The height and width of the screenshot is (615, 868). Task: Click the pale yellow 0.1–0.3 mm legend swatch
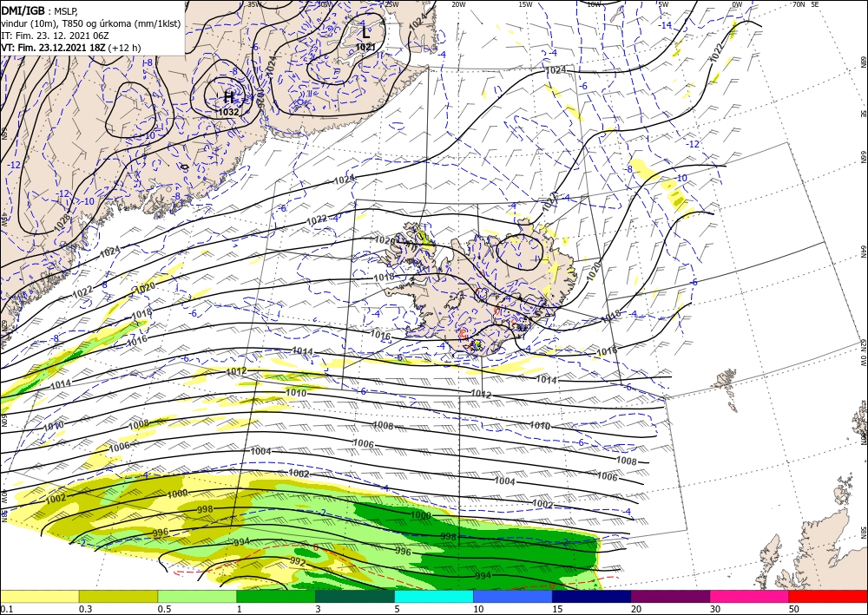click(x=39, y=596)
